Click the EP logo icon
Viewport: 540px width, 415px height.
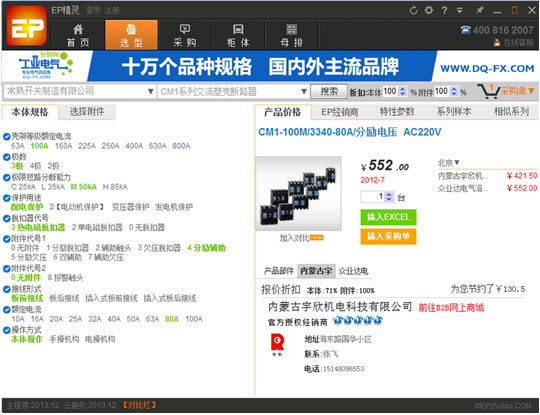pos(27,26)
